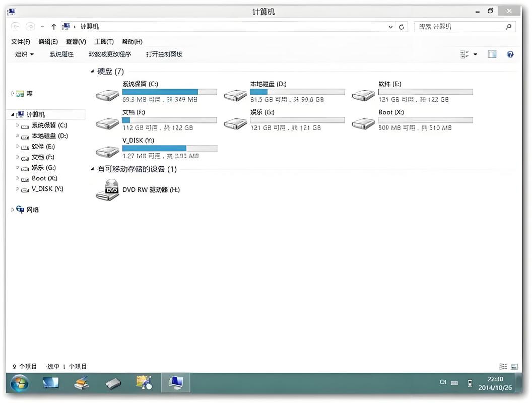The height and width of the screenshot is (403, 532).
Task: Open the 查看(V) menu
Action: (75, 41)
